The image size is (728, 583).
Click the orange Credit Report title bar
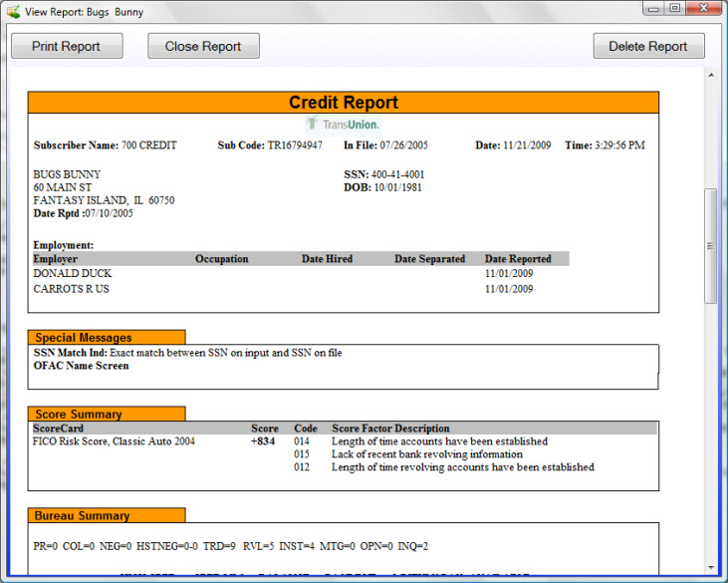click(344, 103)
